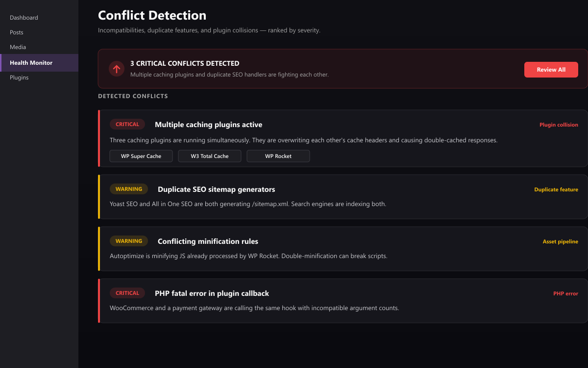Viewport: 588px width, 368px height.
Task: Open the Asset pipeline label
Action: (560, 241)
